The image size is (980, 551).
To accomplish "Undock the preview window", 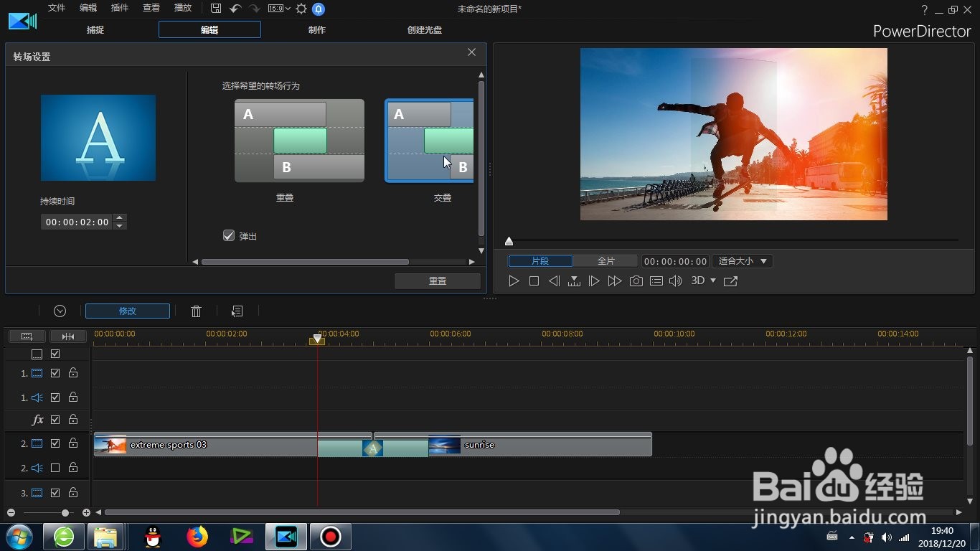I will [x=730, y=281].
